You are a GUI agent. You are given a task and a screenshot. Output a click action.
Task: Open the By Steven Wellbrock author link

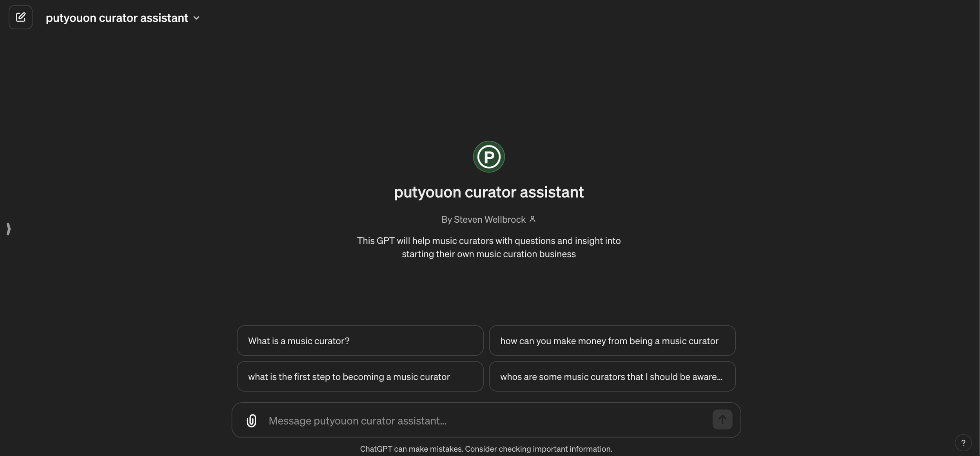[x=483, y=220]
